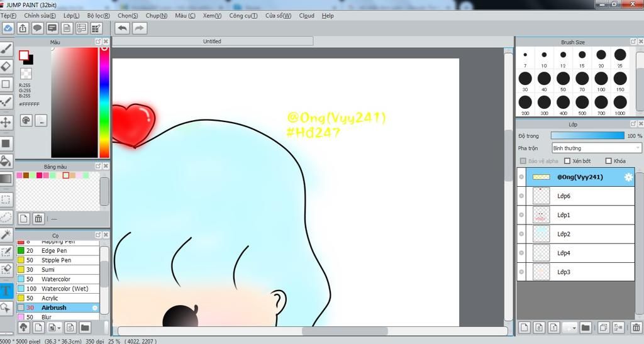This screenshot has height=344, width=644.
Task: Open add-layer dropdown arrow in layer panel
Action: pos(574,328)
